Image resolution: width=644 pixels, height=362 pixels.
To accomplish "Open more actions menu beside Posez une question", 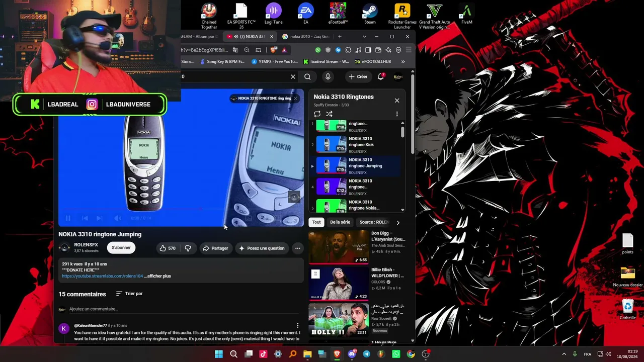I will (297, 248).
